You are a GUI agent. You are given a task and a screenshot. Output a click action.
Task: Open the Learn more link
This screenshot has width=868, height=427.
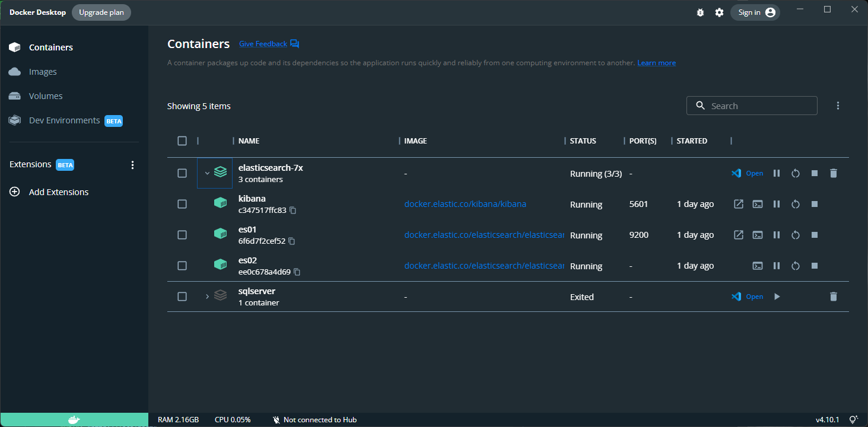coord(656,63)
